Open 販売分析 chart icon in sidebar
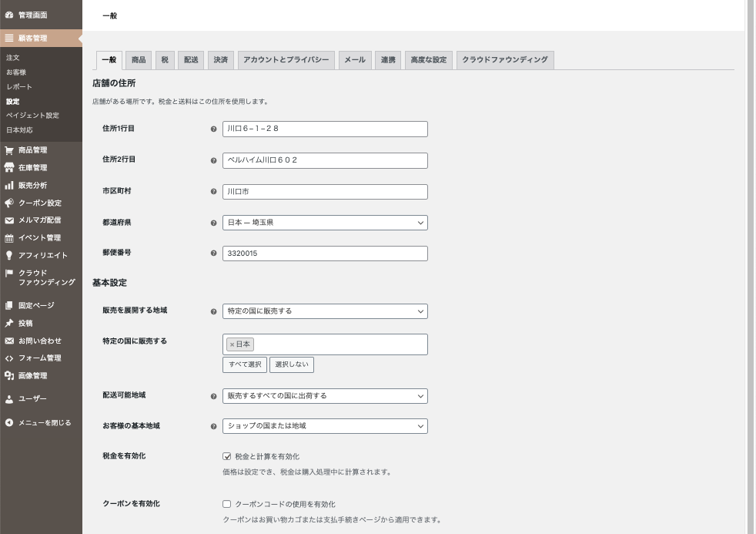The image size is (756, 534). [x=9, y=186]
